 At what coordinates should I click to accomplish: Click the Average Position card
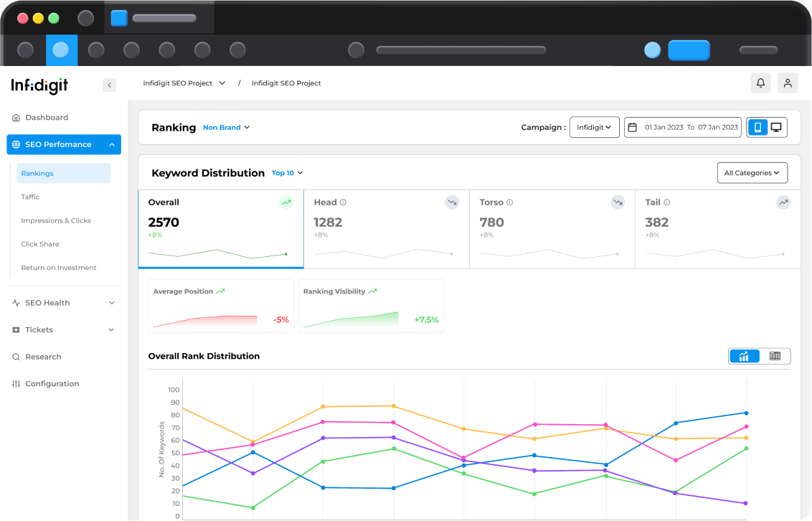[220, 306]
